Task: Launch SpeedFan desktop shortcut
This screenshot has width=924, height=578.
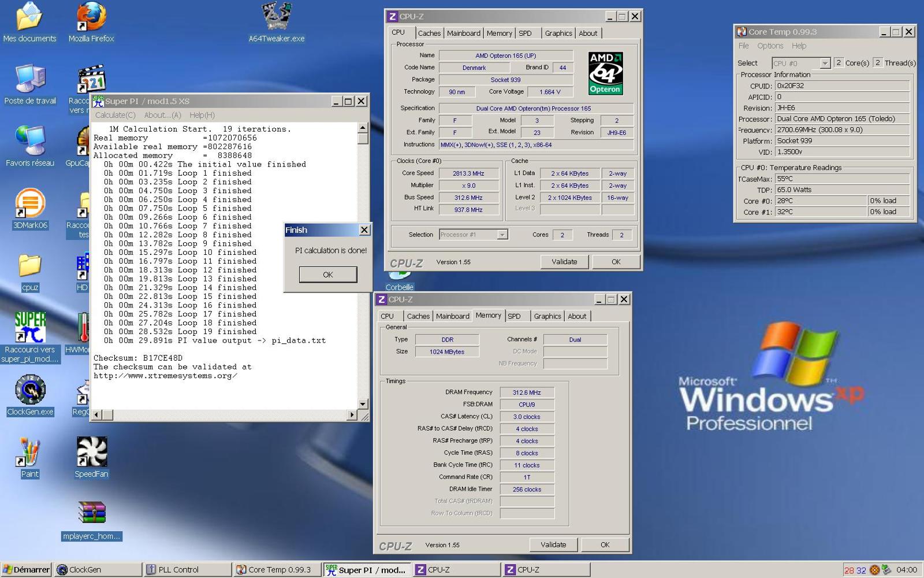Action: [x=91, y=458]
